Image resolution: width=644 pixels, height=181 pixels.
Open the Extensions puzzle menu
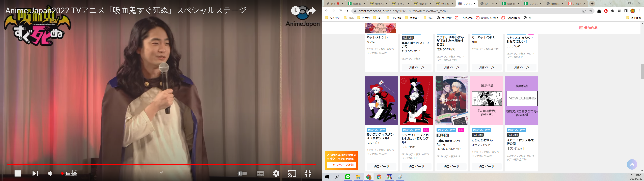click(x=612, y=11)
